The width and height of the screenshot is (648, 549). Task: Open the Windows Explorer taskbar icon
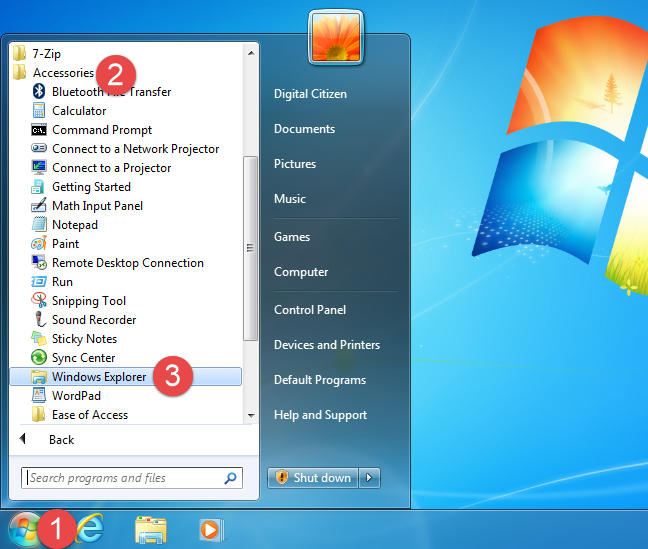pyautogui.click(x=151, y=530)
